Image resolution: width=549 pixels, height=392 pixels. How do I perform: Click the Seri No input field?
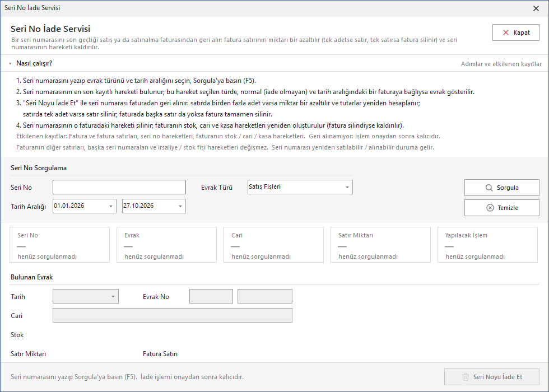pos(119,187)
